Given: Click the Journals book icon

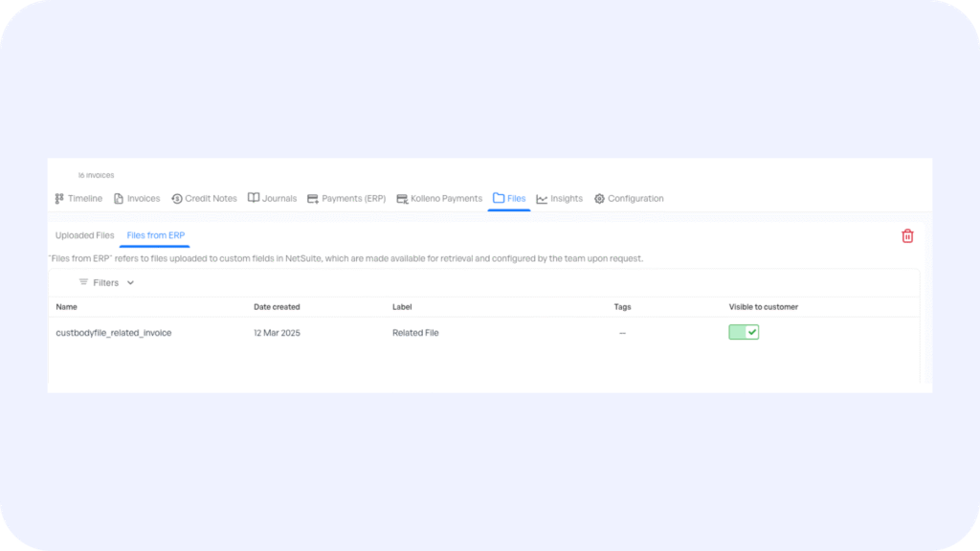Looking at the screenshot, I should (x=254, y=198).
